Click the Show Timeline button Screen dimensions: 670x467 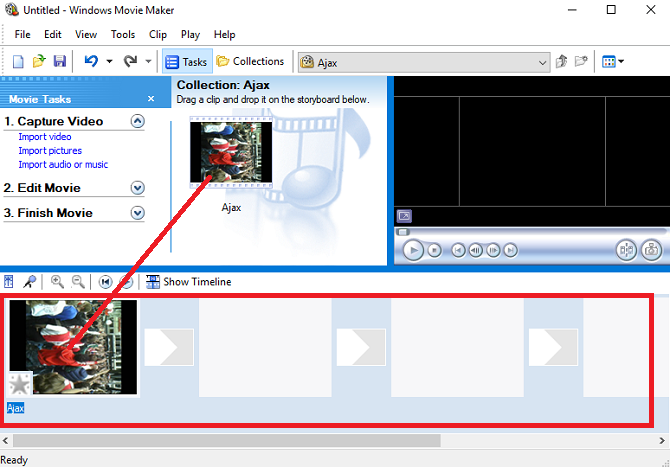[188, 282]
